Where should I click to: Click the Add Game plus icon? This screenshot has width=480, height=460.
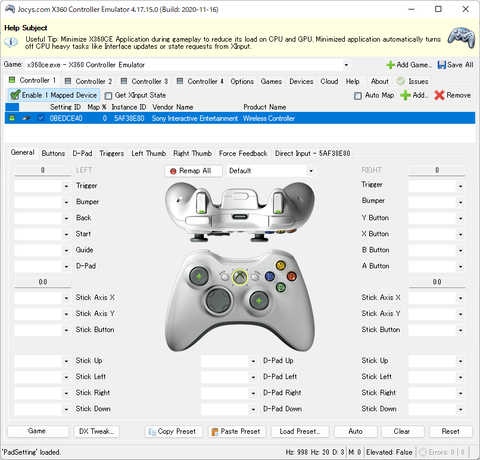click(390, 65)
